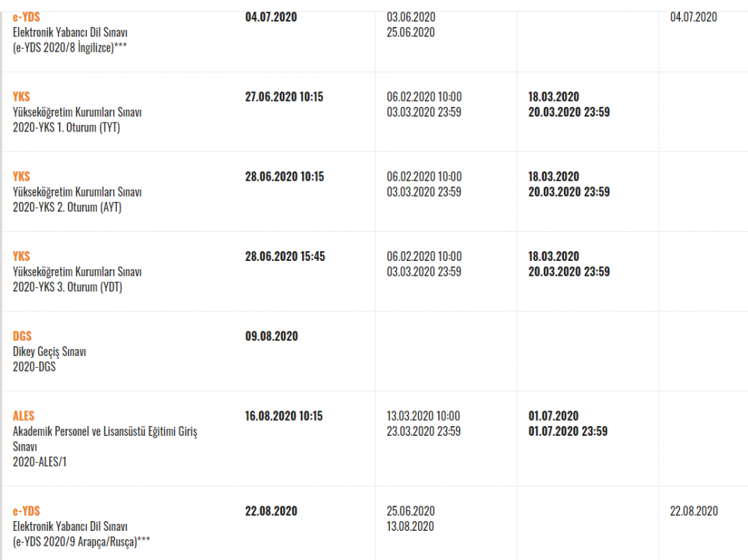
Task: Select the ALES exam date 16.08.2020 10:15
Action: [283, 416]
